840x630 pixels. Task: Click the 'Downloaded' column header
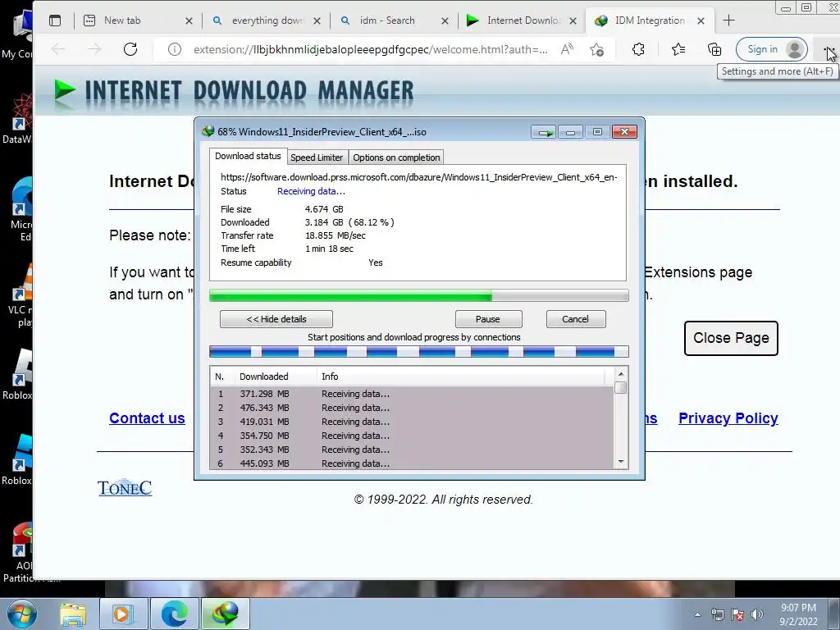point(276,377)
